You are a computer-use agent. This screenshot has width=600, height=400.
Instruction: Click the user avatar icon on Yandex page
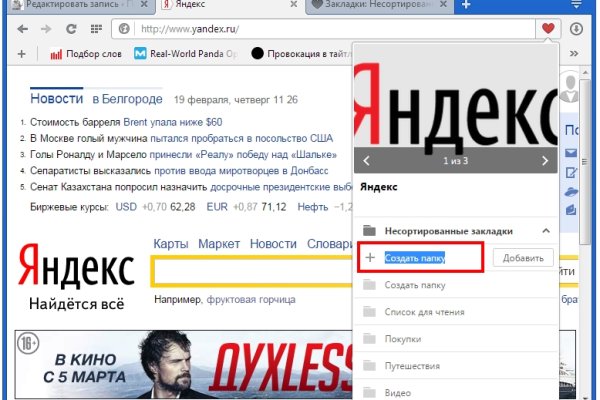click(x=572, y=87)
